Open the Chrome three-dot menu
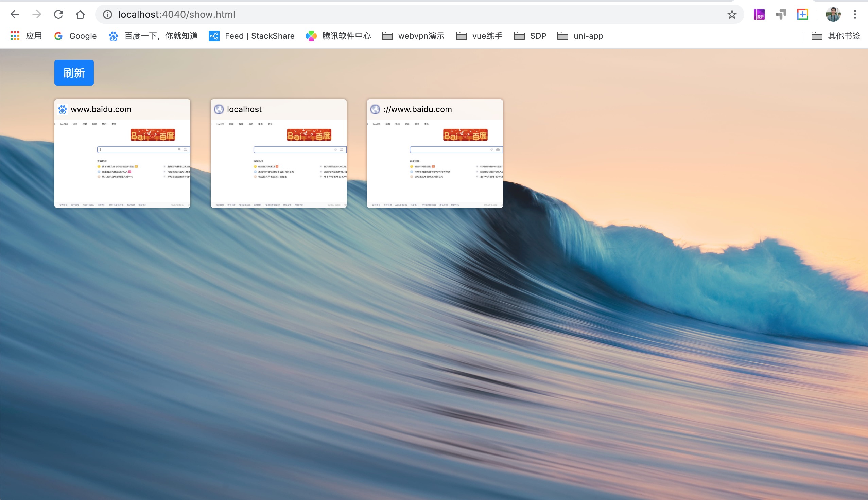This screenshot has width=868, height=500. click(x=855, y=14)
